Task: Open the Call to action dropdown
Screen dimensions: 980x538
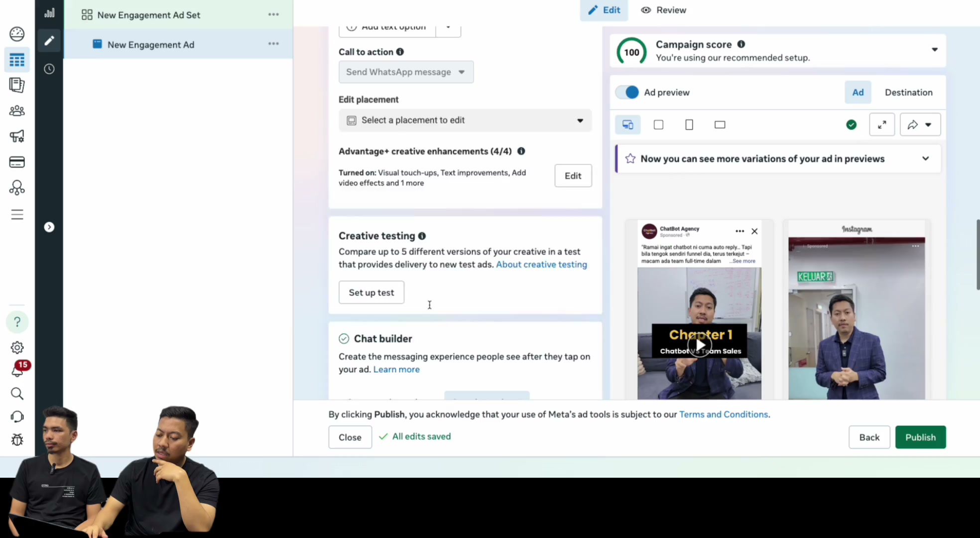Action: tap(406, 72)
